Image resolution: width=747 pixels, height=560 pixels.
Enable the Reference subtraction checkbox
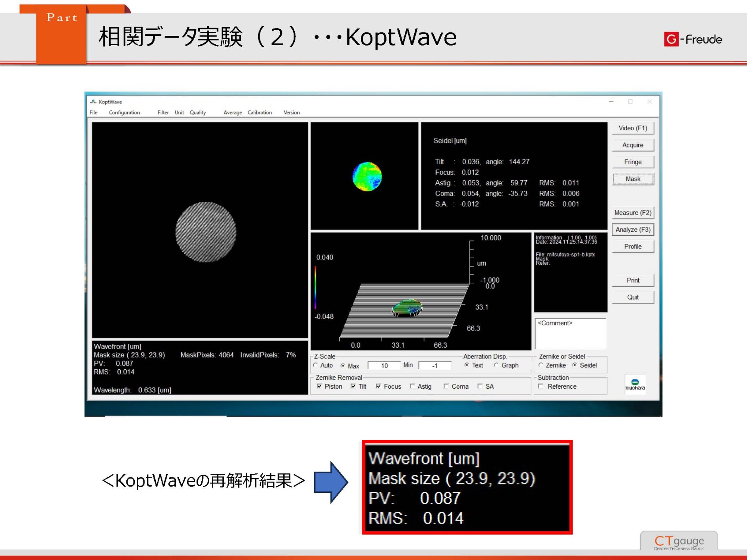coord(541,386)
